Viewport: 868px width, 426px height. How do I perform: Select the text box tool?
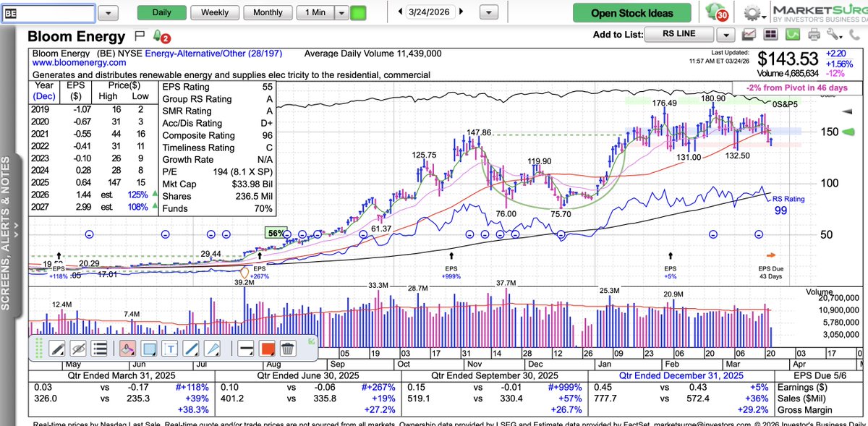click(x=171, y=348)
